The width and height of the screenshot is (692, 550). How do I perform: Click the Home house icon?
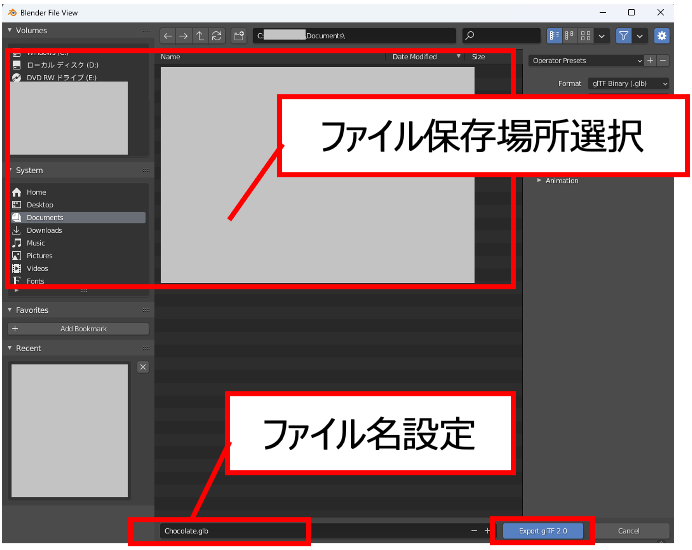pyautogui.click(x=17, y=192)
